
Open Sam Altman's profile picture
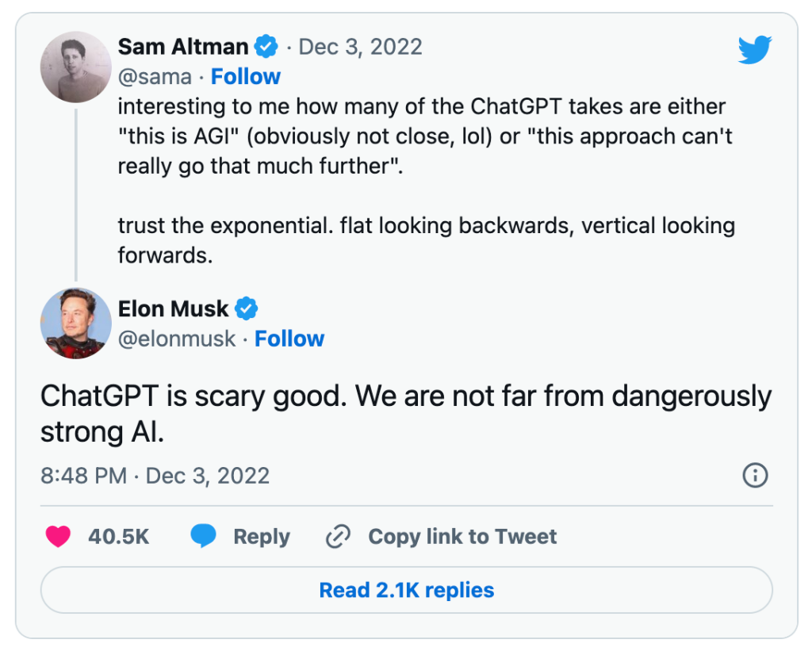click(x=75, y=67)
